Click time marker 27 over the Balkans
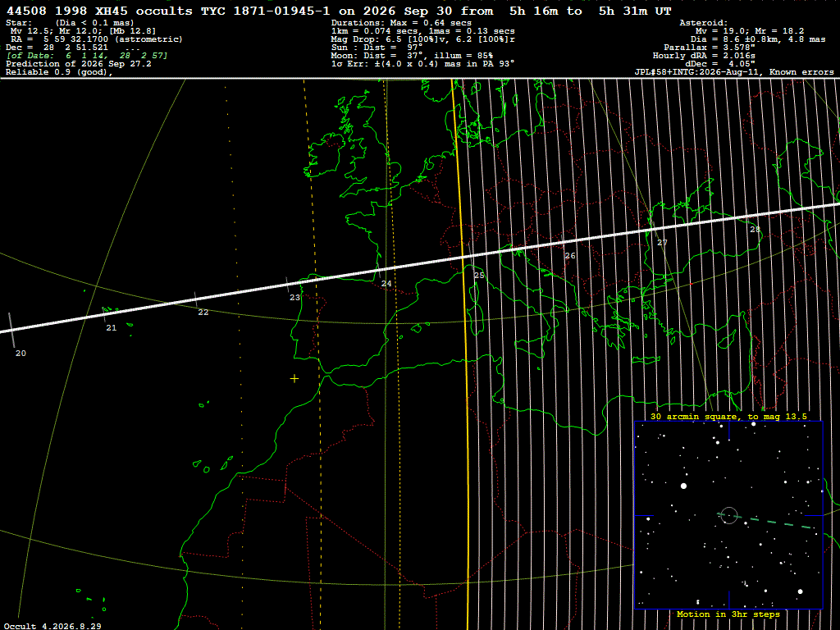The height and width of the screenshot is (630, 840). pyautogui.click(x=663, y=243)
